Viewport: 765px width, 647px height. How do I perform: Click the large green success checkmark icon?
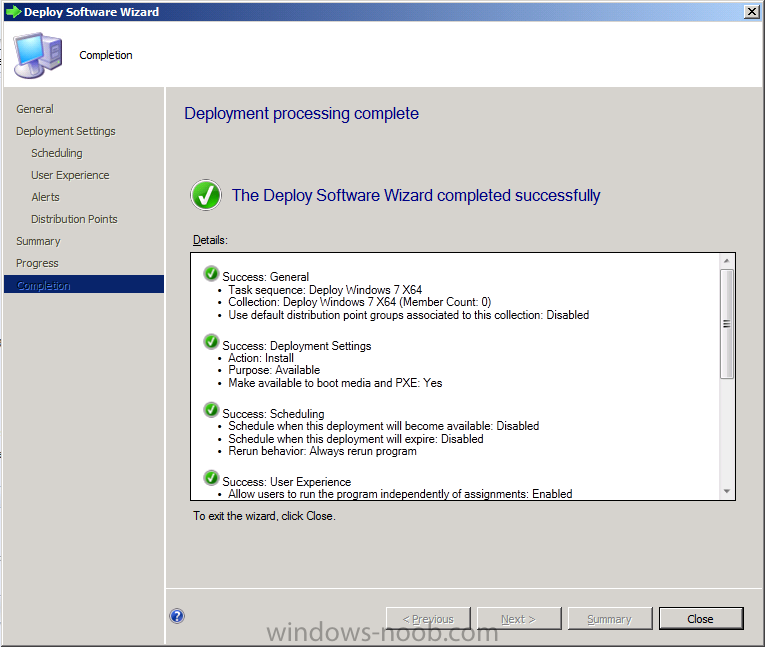click(206, 195)
